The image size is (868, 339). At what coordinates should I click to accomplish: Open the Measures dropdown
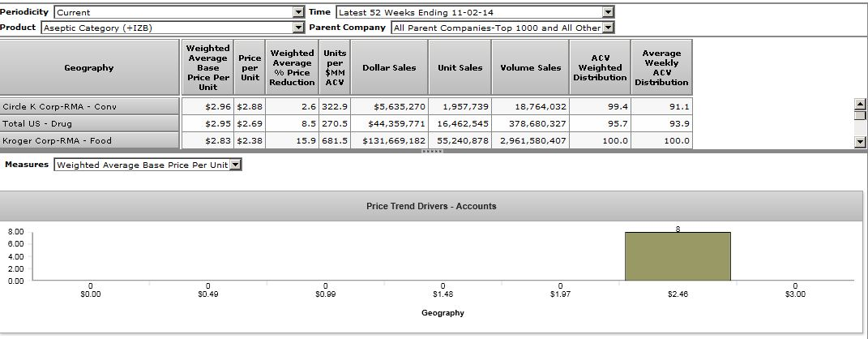tap(235, 165)
